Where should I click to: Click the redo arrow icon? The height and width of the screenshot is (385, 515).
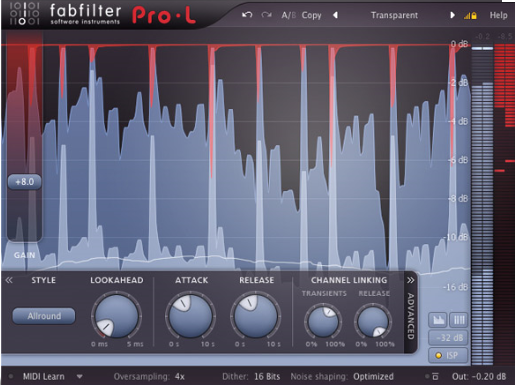coord(266,15)
